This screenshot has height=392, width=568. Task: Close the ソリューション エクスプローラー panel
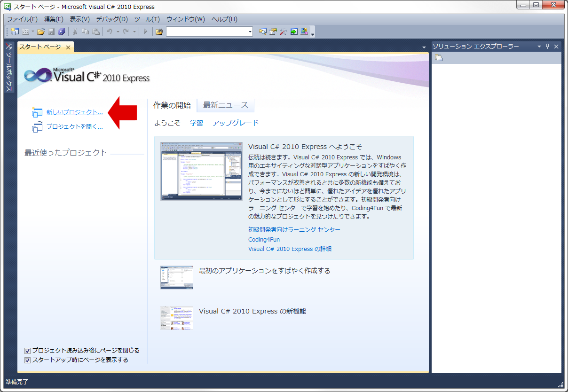pyautogui.click(x=556, y=47)
